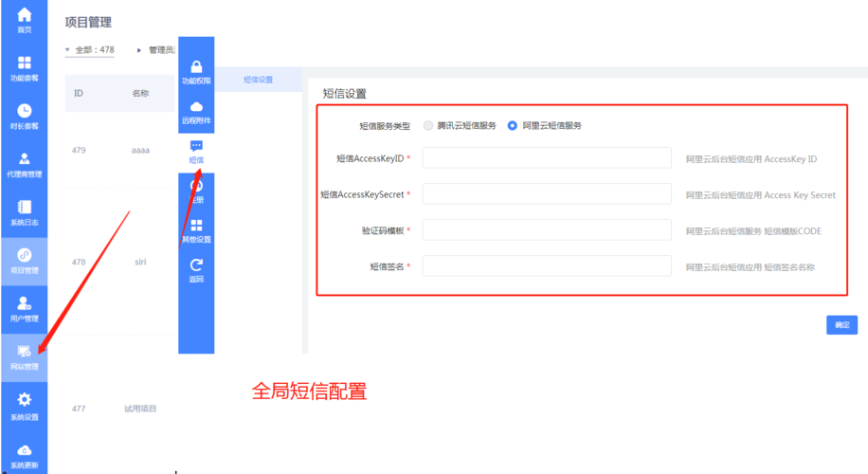Switch to the 短信设置 tab

point(258,80)
